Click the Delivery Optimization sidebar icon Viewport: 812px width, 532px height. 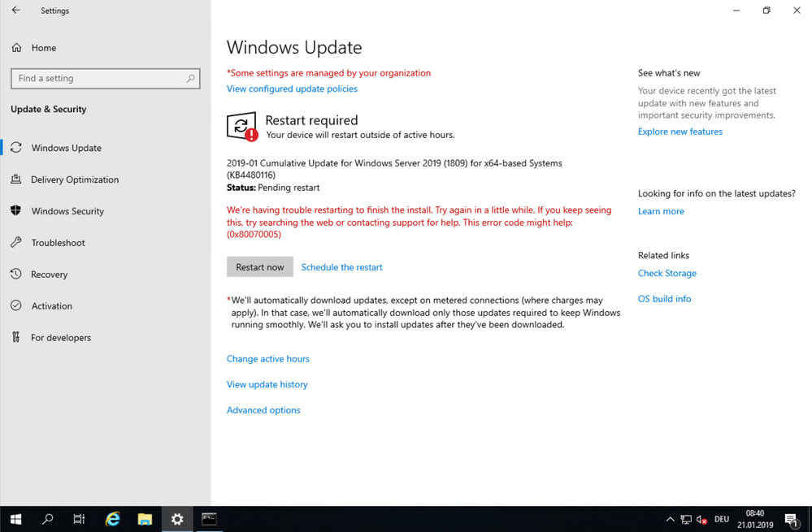click(x=16, y=179)
